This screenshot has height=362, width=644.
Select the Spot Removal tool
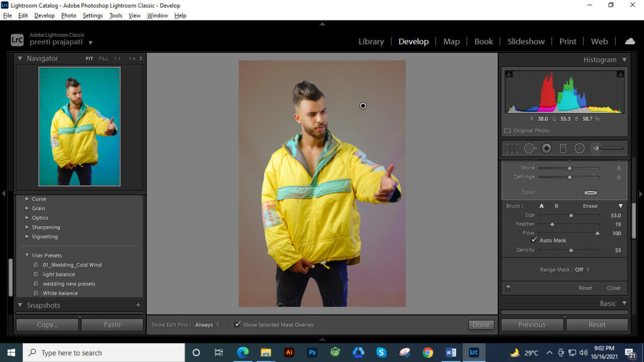529,148
